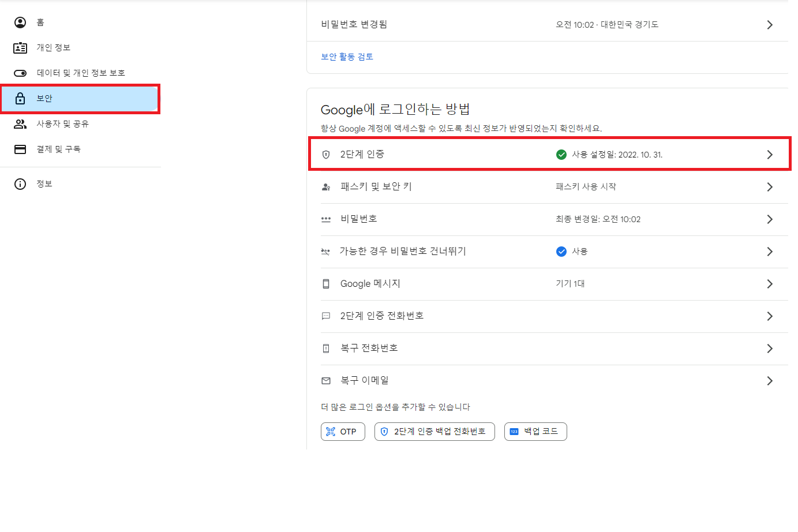Click the 보안 padlock icon
The width and height of the screenshot is (798, 532).
[x=20, y=99]
